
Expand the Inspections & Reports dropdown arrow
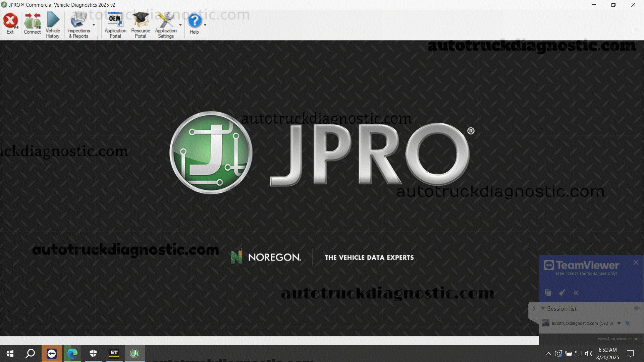[94, 25]
